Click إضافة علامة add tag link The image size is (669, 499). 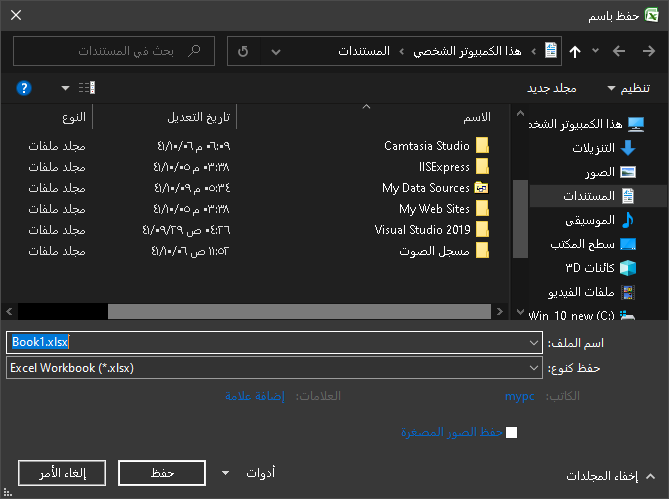pos(255,396)
